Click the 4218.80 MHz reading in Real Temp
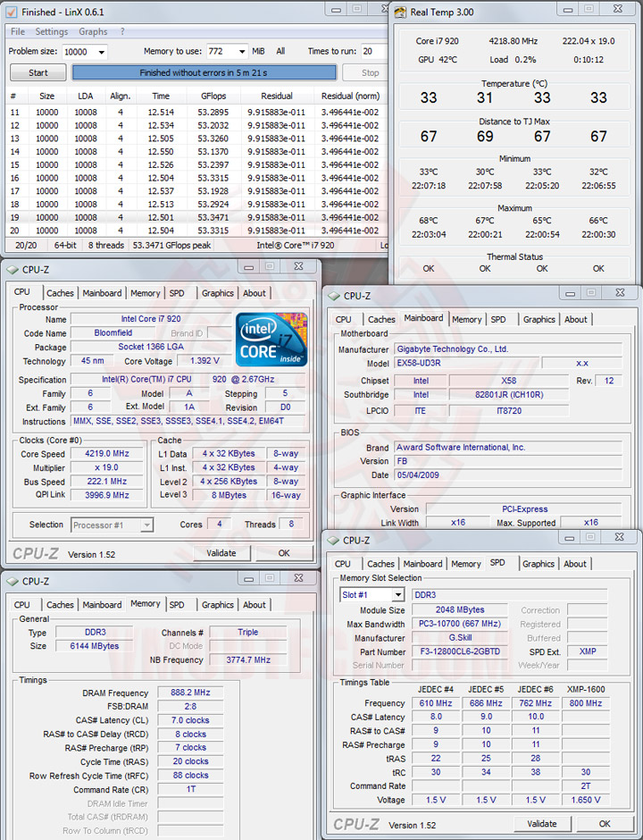Screen dimensions: 643x840 pos(513,41)
